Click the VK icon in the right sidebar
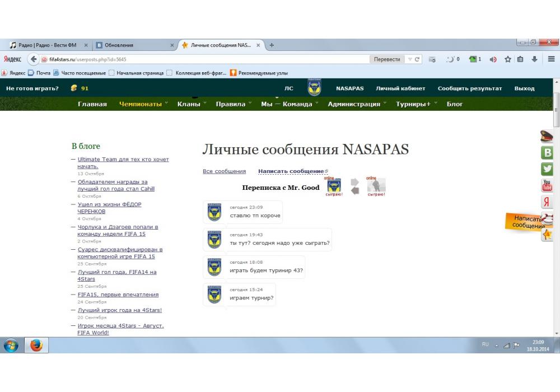Image resolution: width=560 pixels, height=392 pixels. click(x=547, y=152)
